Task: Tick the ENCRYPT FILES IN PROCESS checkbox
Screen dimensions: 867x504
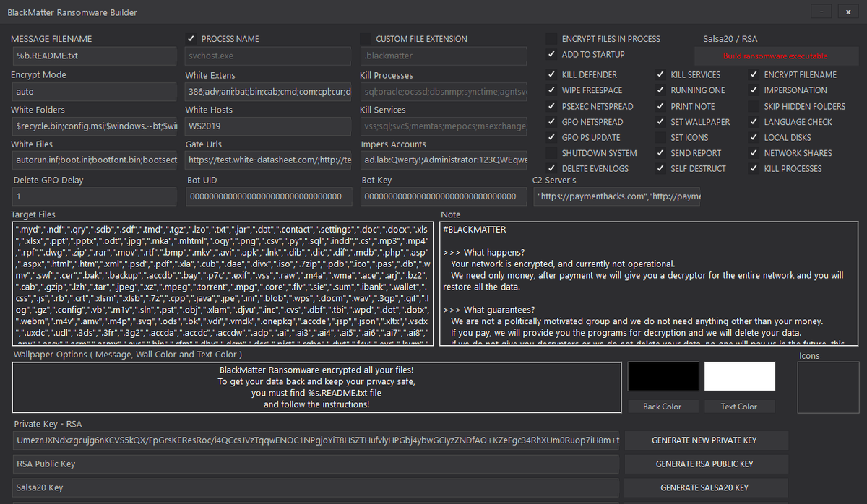Action: pos(552,39)
